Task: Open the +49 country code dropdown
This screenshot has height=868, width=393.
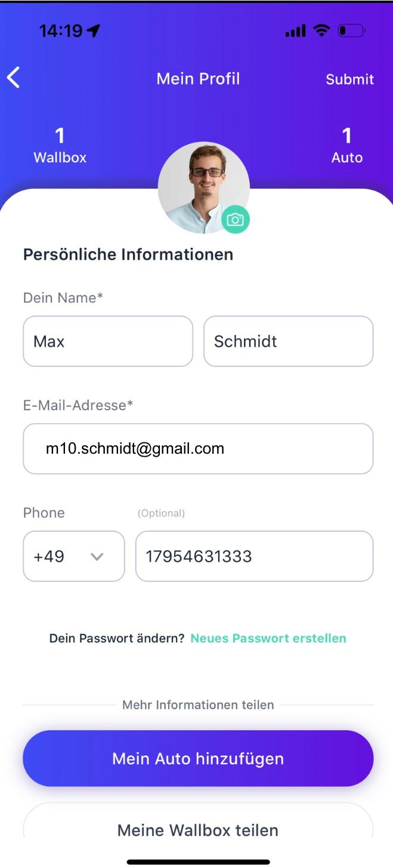Action: click(74, 556)
